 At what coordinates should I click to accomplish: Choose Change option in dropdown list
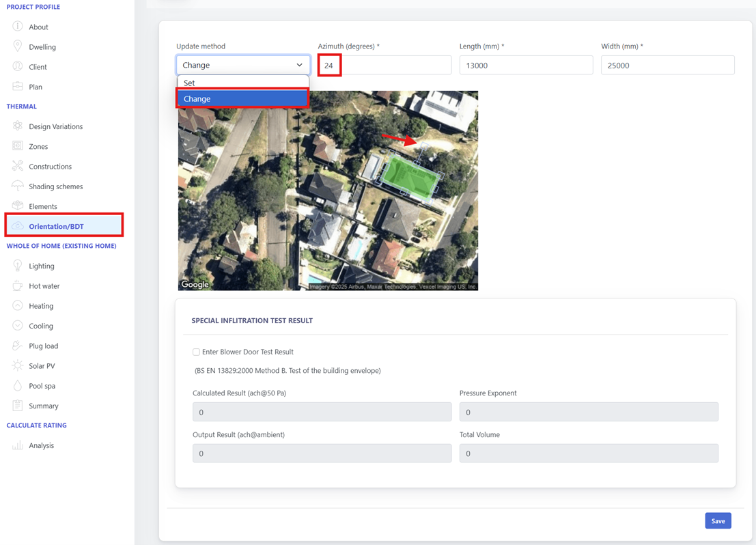(x=243, y=99)
